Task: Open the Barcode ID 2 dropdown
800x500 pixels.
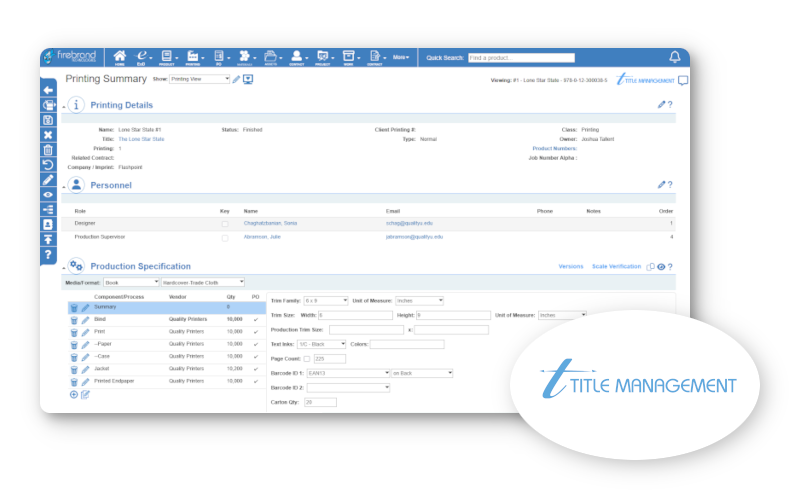Action: click(348, 388)
